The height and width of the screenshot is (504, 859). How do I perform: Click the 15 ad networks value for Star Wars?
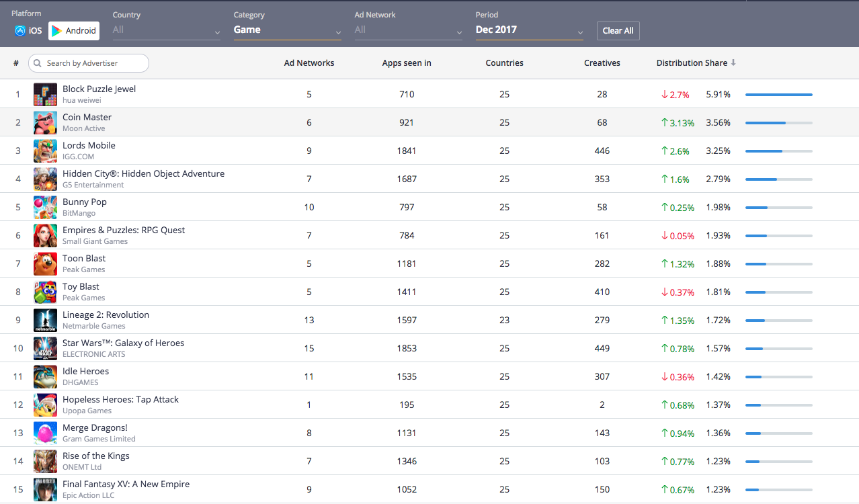tap(309, 349)
